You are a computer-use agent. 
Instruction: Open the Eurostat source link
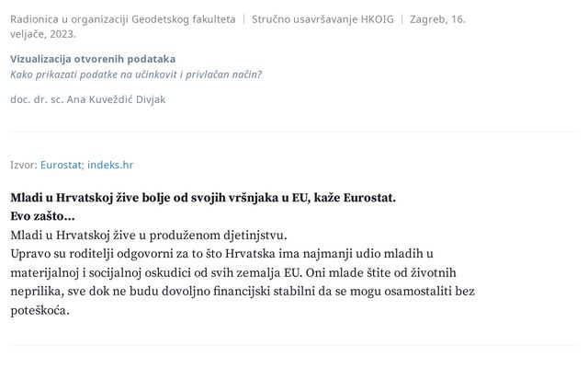[x=62, y=165]
